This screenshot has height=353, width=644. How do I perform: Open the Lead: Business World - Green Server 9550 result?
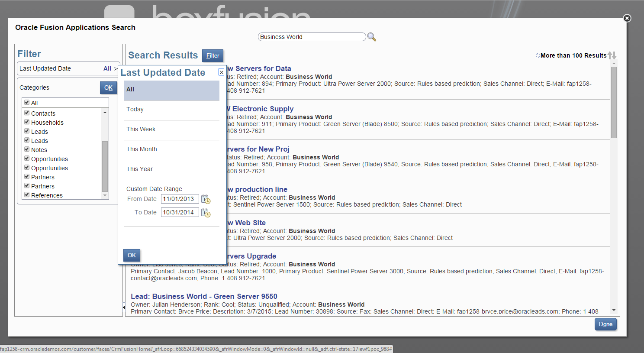204,296
